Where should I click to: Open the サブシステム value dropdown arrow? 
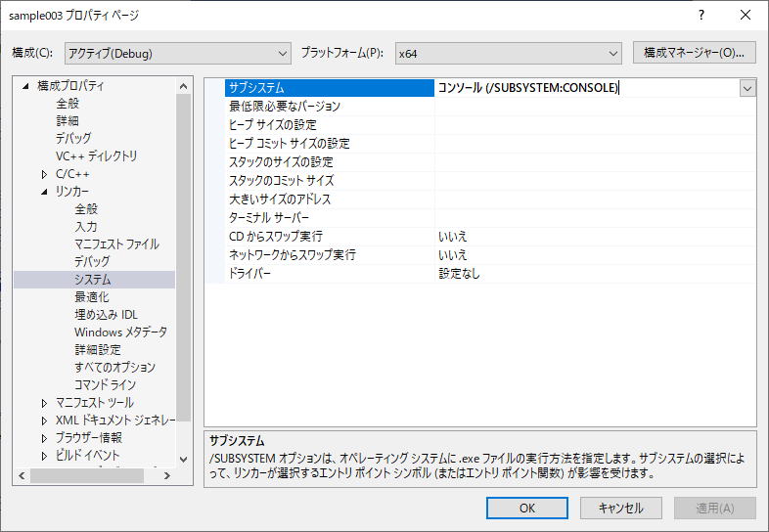click(747, 88)
